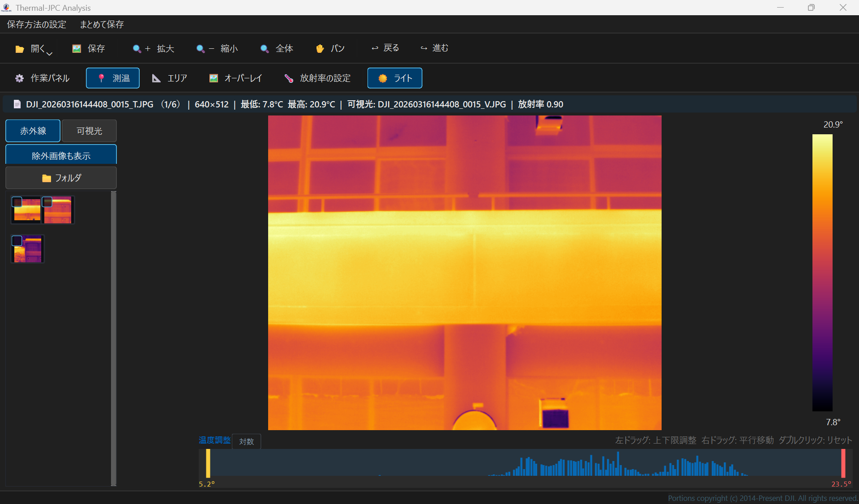
Task: Click the 対数 logarithmic scale button
Action: coord(246,441)
